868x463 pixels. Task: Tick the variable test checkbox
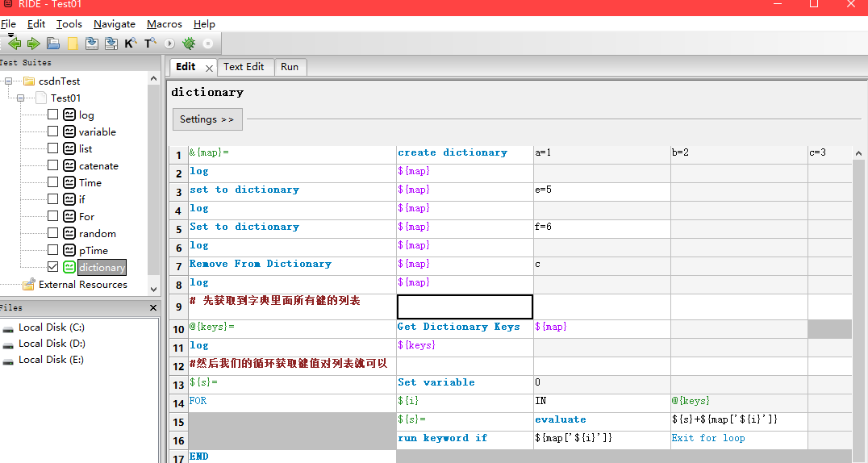52,131
